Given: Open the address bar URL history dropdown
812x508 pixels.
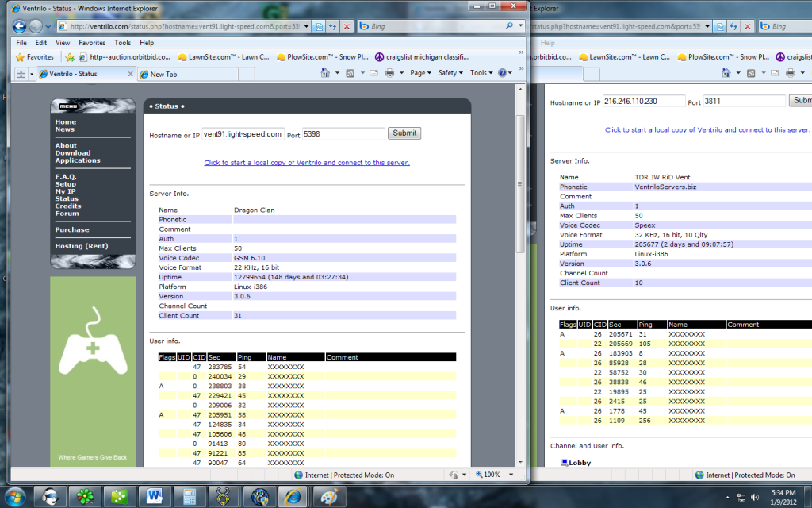Looking at the screenshot, I should point(306,26).
